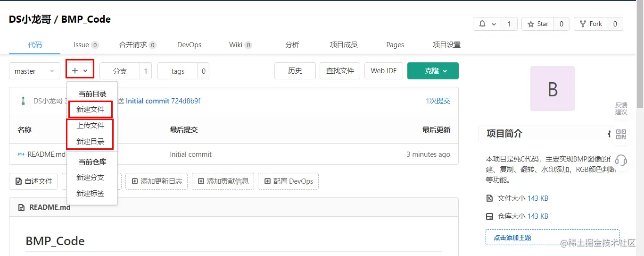Click the 自述文件 button
The image size is (644, 256).
pyautogui.click(x=33, y=181)
